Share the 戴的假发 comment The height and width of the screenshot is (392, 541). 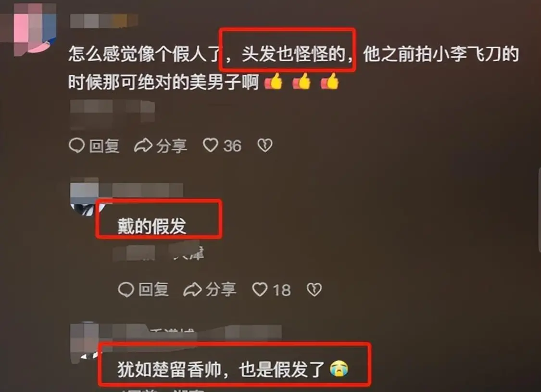[x=210, y=290]
